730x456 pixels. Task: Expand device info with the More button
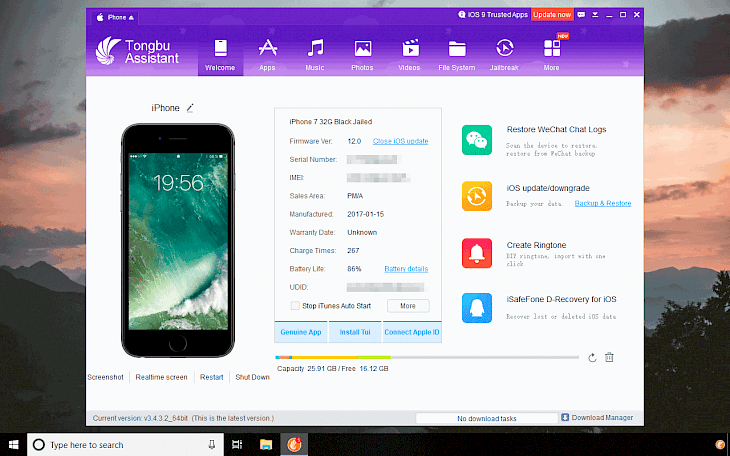tap(408, 306)
